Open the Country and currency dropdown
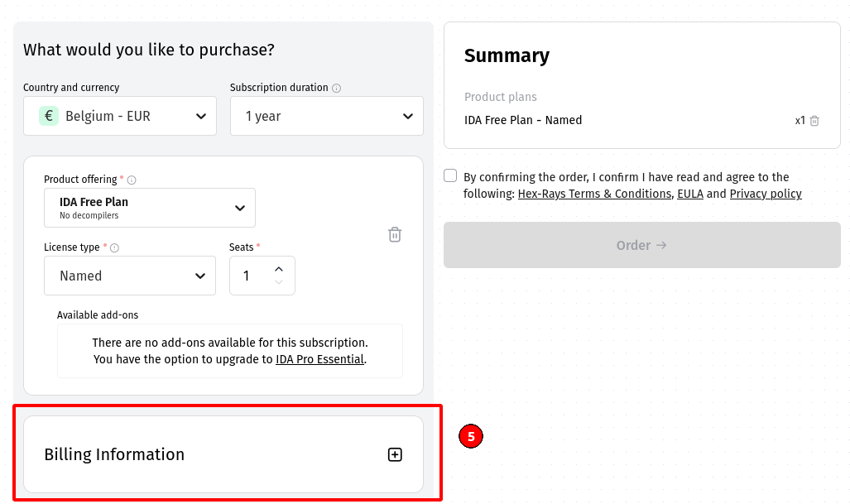Image resolution: width=850 pixels, height=504 pixels. tap(120, 116)
